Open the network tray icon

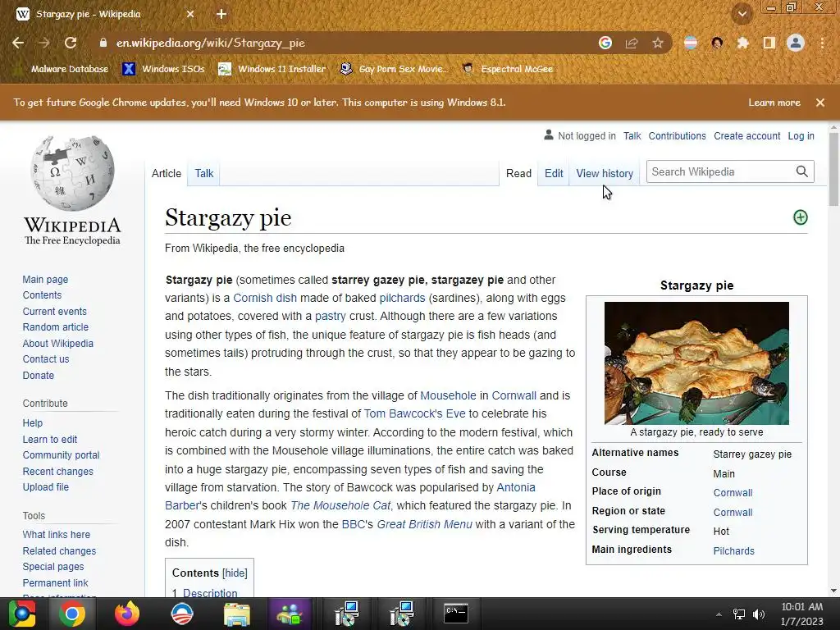(x=739, y=614)
